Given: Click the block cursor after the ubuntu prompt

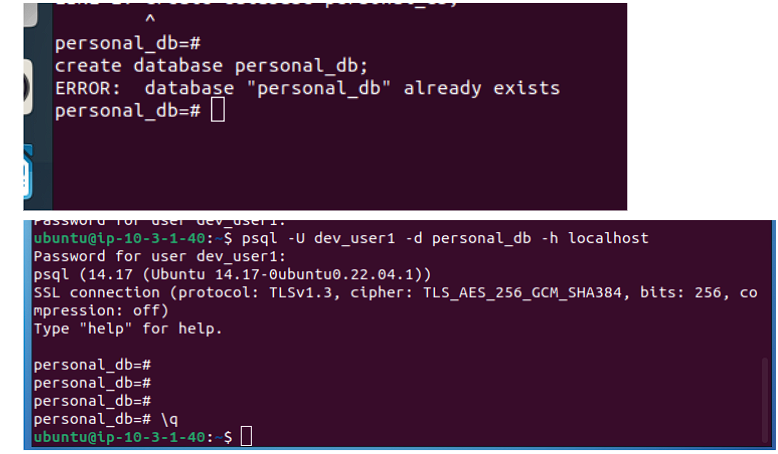Looking at the screenshot, I should [x=246, y=437].
